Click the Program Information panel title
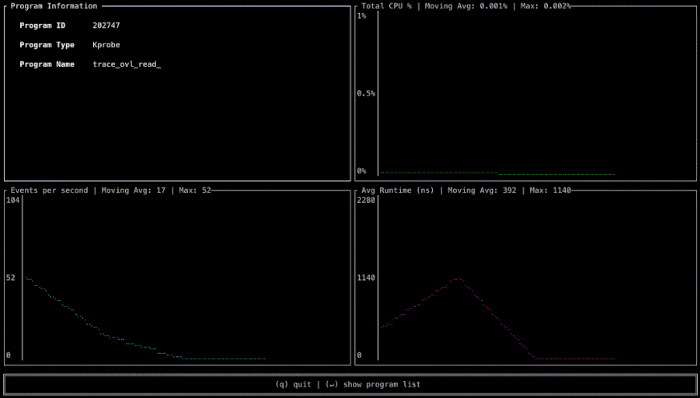700x398 pixels. point(54,6)
